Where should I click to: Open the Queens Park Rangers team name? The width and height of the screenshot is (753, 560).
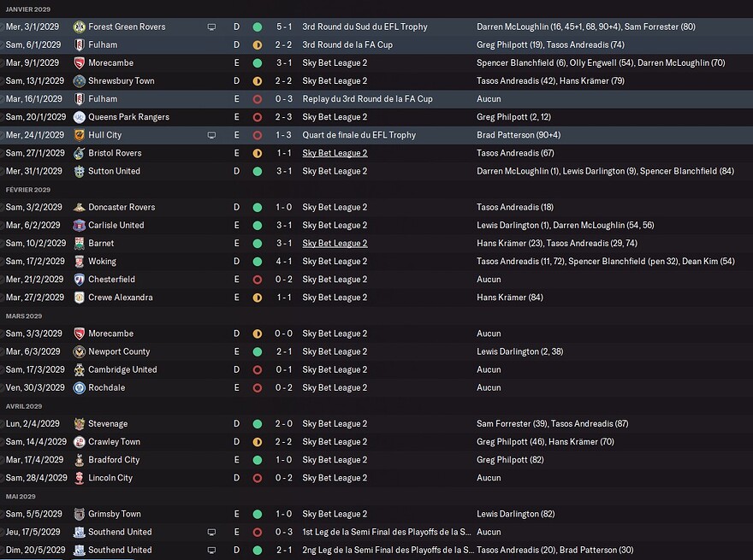coord(128,117)
